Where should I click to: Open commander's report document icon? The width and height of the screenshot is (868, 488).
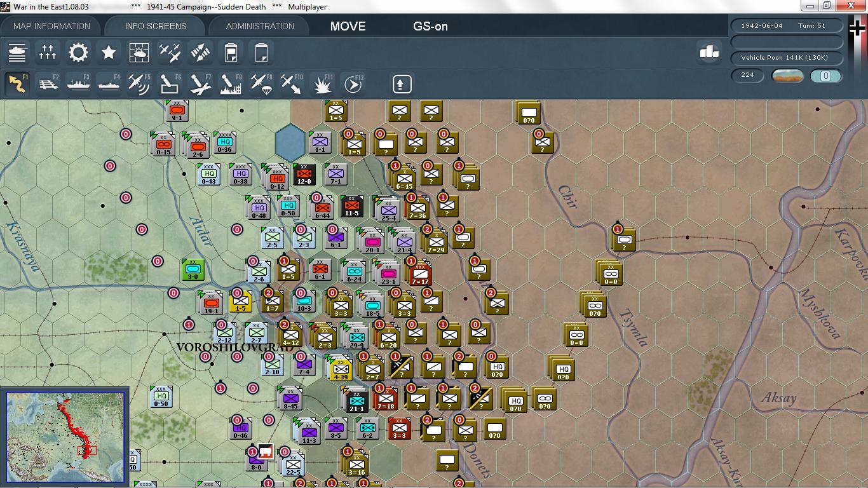[231, 52]
